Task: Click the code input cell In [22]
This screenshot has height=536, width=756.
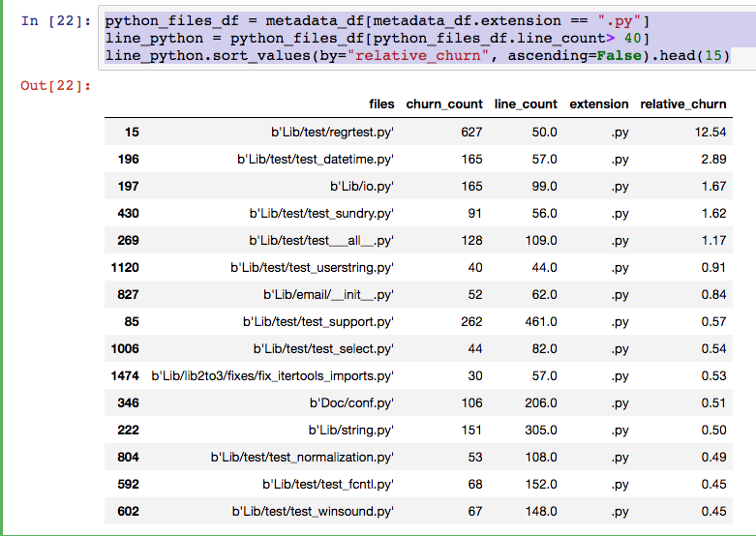Action: coord(427,38)
